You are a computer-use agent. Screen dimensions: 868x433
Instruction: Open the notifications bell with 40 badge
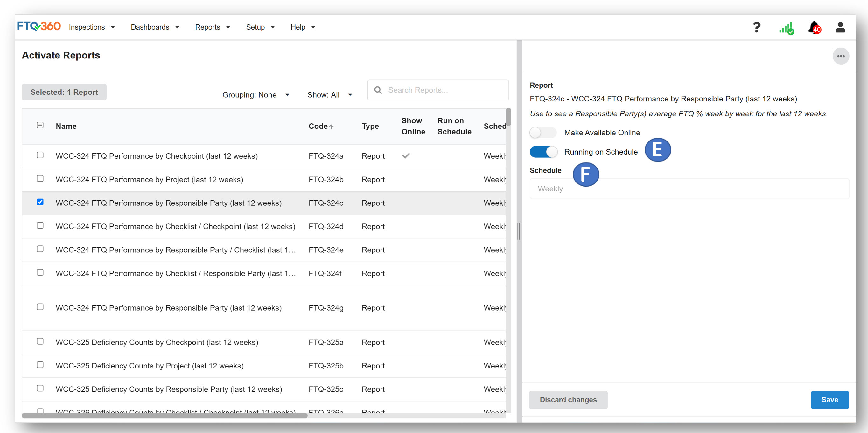pos(815,28)
